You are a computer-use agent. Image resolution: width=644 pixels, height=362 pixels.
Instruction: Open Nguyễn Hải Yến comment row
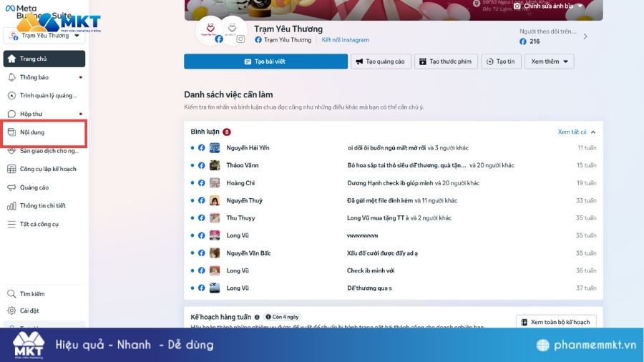pos(394,148)
